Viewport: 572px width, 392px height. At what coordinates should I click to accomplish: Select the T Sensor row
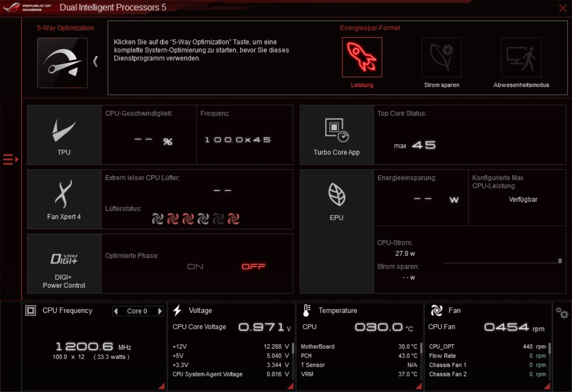coord(359,365)
